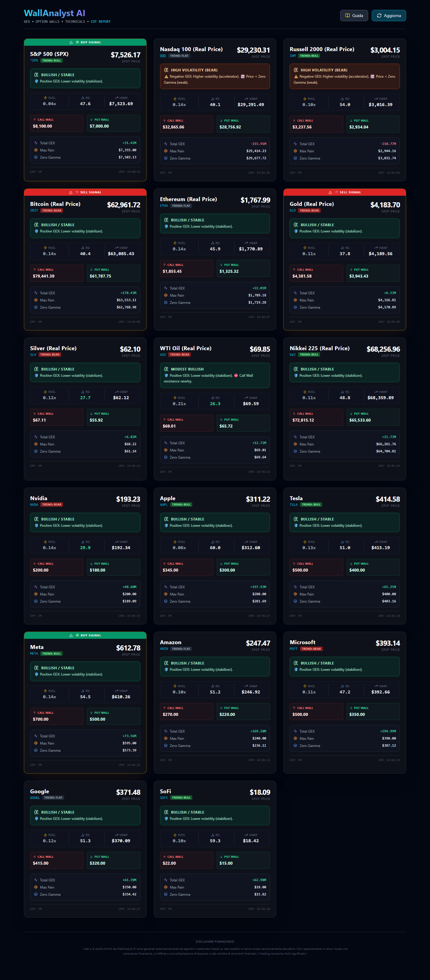Click the Zero Gamma layers icon on Nvidia card

(36, 601)
